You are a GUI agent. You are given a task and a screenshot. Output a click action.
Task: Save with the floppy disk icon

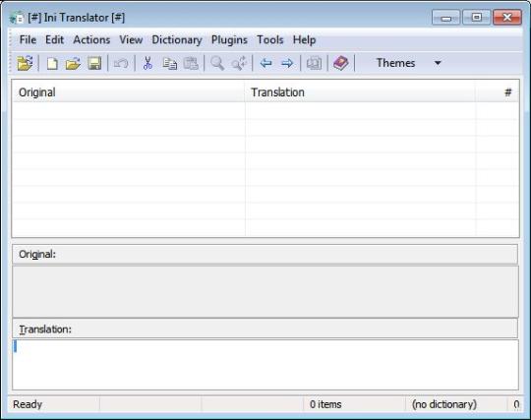94,63
